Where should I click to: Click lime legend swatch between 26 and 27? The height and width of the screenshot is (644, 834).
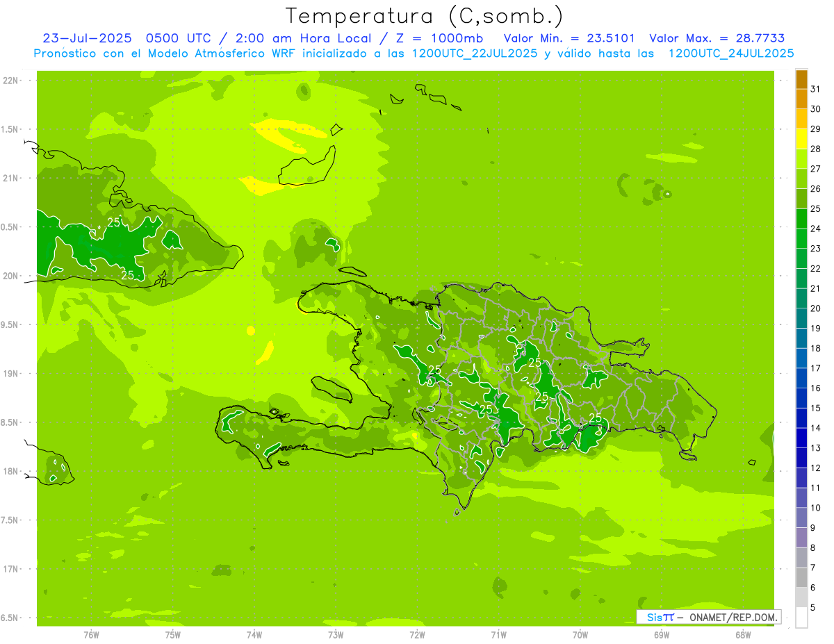[801, 179]
